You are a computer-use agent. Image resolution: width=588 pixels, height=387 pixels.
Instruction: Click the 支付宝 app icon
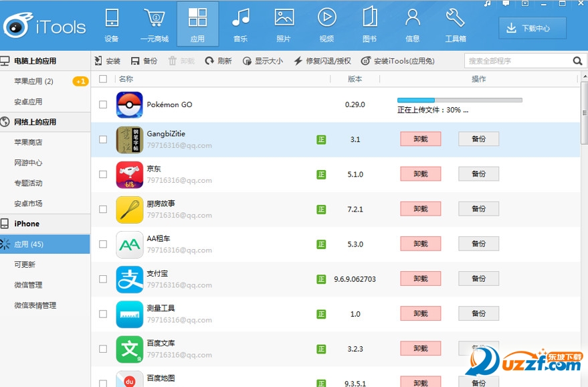click(129, 279)
